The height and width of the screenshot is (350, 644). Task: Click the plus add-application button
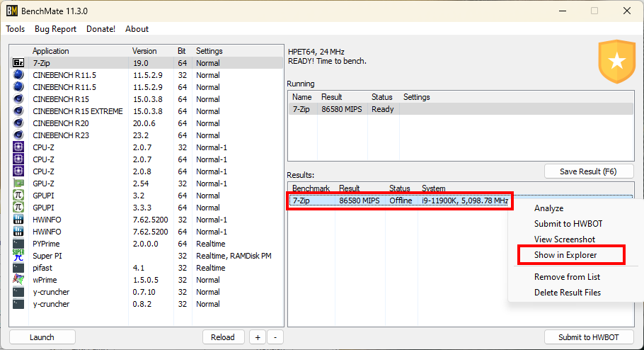point(258,337)
